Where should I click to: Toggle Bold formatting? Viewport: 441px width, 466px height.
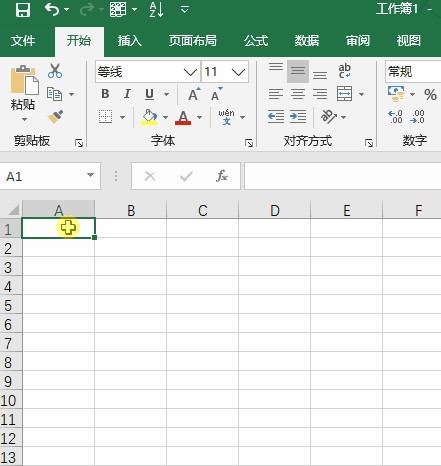pos(105,94)
